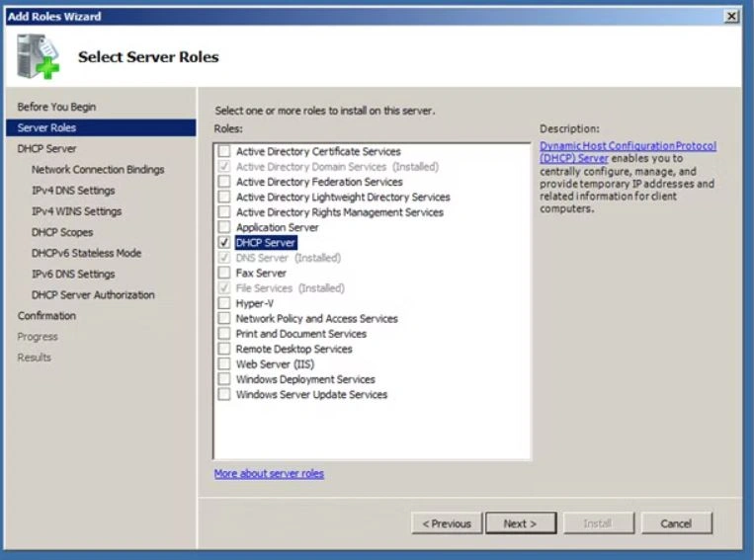754x560 pixels.
Task: Click the installed File Services checkbox
Action: [224, 287]
